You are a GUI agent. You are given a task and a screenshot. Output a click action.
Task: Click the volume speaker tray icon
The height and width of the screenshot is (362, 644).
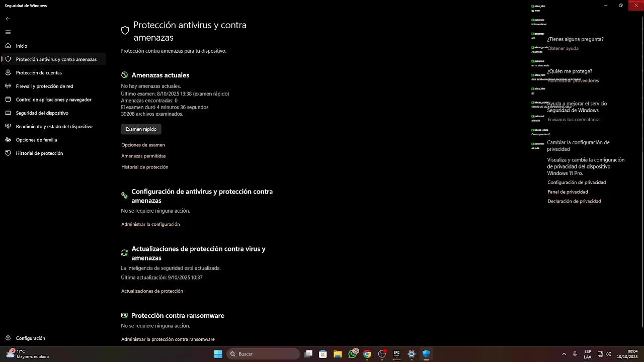[x=609, y=354]
